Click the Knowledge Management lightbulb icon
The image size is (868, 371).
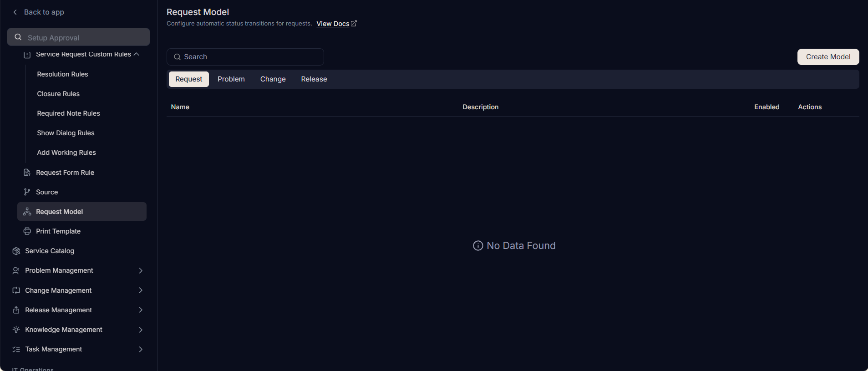[16, 330]
